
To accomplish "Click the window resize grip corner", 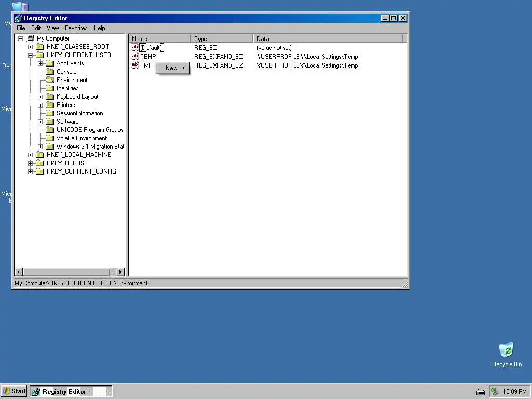I will pos(405,284).
